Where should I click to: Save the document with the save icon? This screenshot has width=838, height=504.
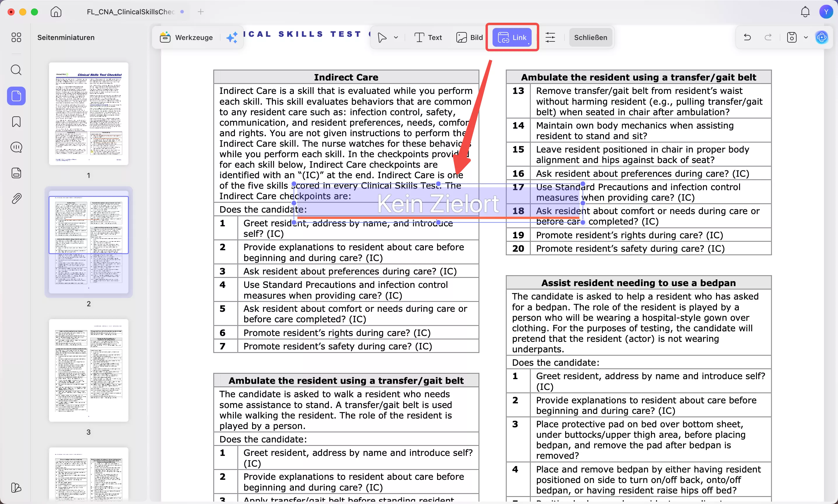point(792,37)
